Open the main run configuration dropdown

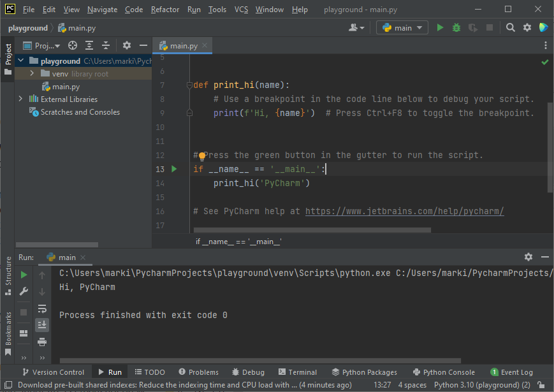tap(402, 27)
